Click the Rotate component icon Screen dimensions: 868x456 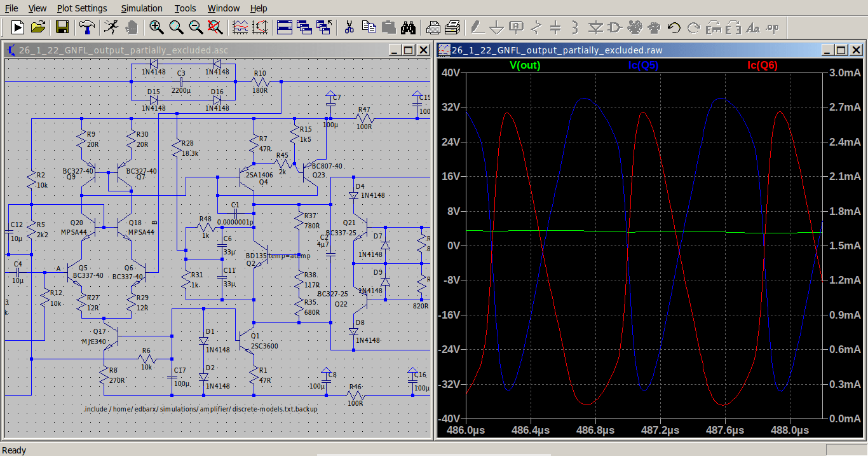pos(714,27)
